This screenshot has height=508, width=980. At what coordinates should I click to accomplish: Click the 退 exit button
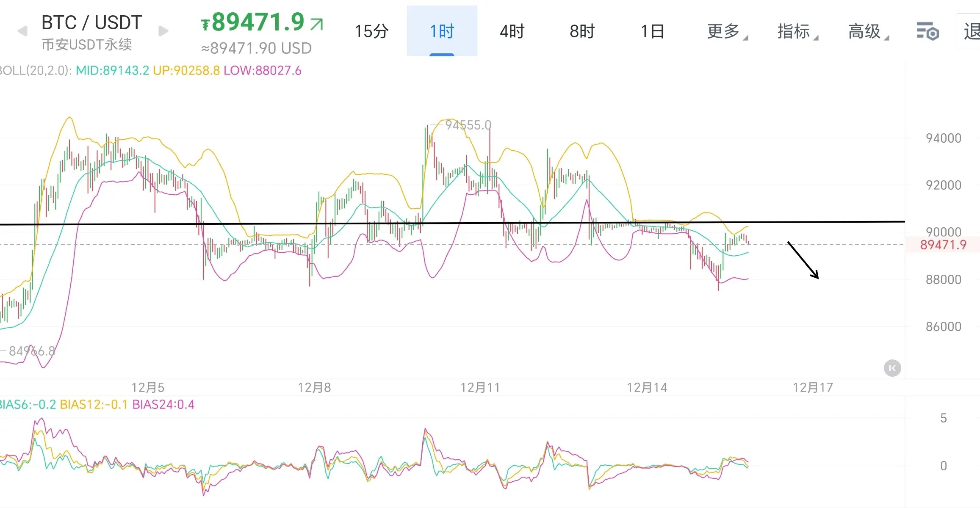(970, 31)
